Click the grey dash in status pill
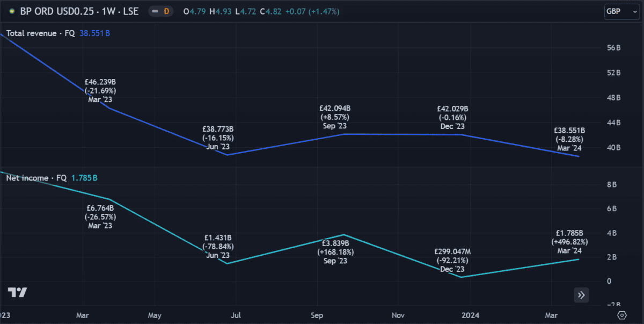This screenshot has height=324, width=644. click(x=155, y=11)
